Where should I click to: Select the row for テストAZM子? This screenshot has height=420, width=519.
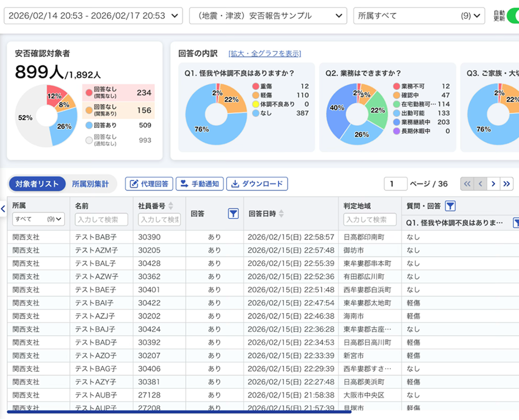(x=263, y=250)
